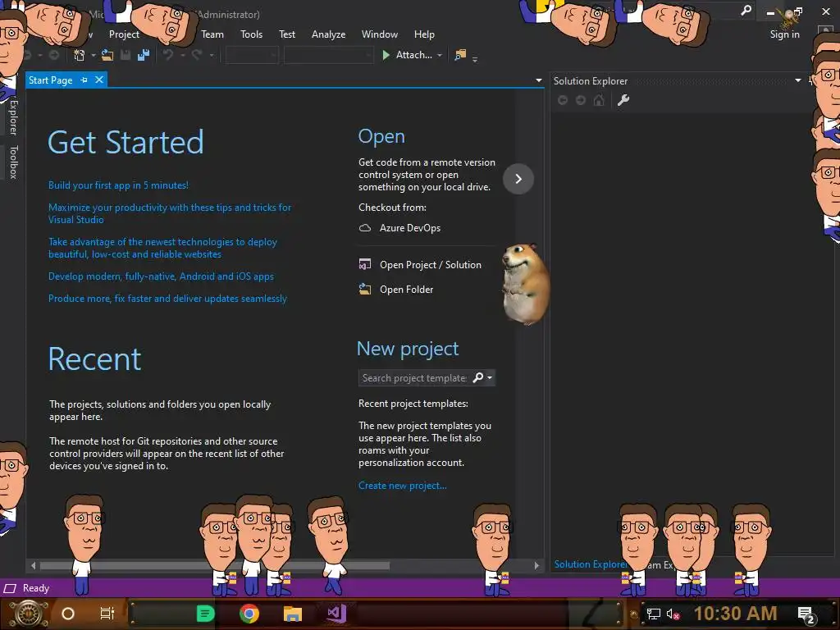840x630 pixels.
Task: Open the Analyze menu
Action: coord(328,34)
